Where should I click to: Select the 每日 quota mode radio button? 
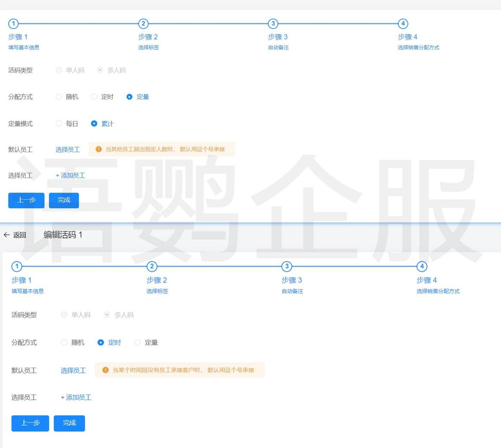59,124
